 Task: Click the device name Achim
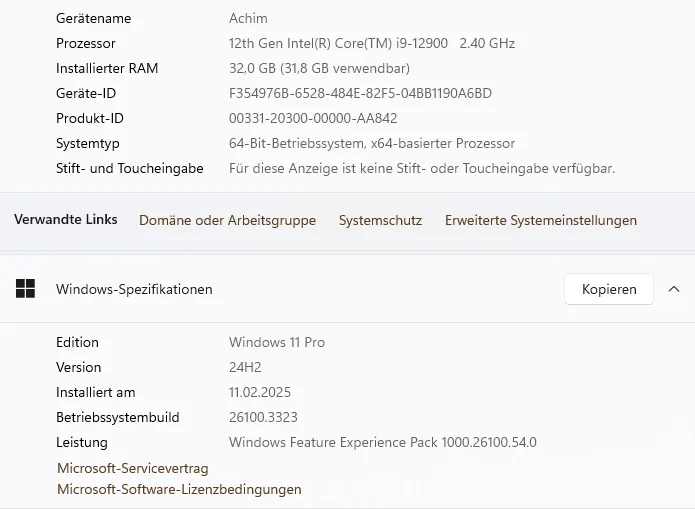pos(248,18)
